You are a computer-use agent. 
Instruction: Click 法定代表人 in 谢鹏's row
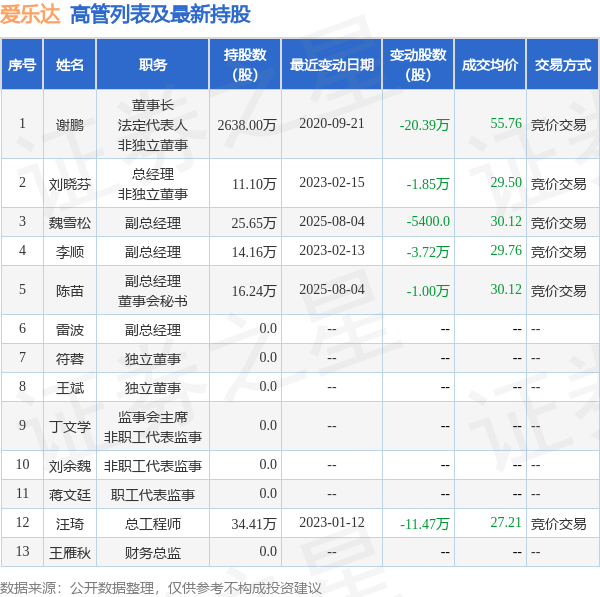coord(153,125)
